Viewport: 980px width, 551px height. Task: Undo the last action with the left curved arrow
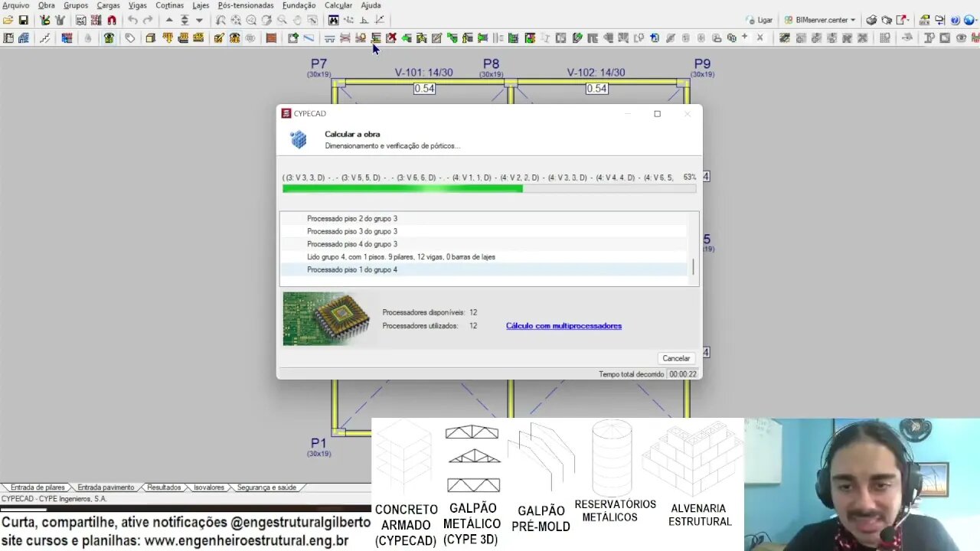pos(132,21)
